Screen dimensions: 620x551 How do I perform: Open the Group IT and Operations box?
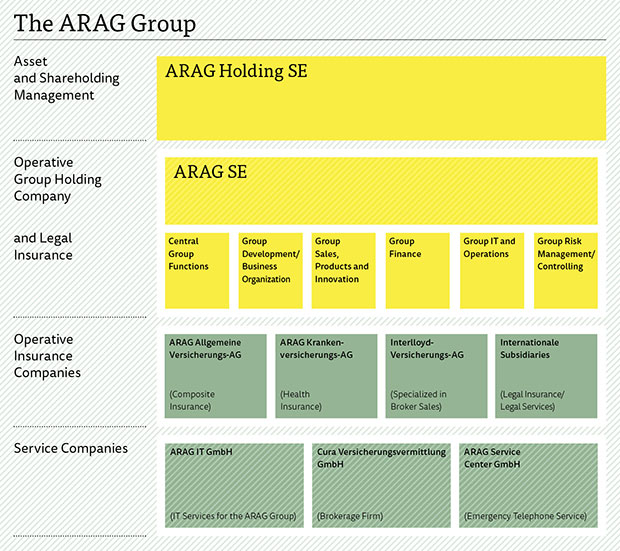(491, 270)
